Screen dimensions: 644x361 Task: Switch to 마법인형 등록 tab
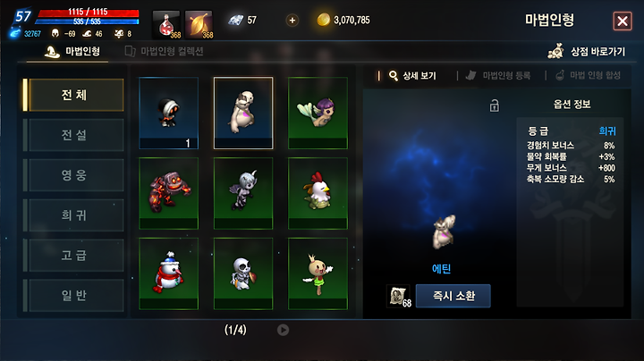pyautogui.click(x=498, y=75)
